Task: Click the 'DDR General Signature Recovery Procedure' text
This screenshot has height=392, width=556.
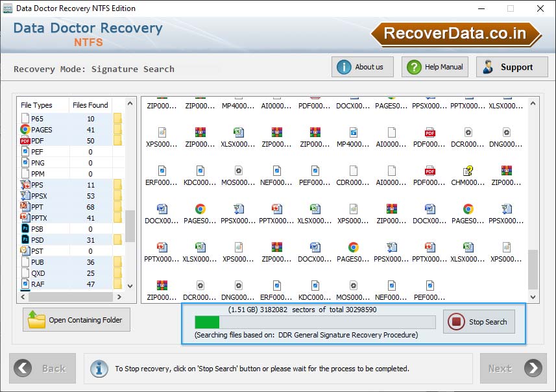Action: [x=348, y=334]
